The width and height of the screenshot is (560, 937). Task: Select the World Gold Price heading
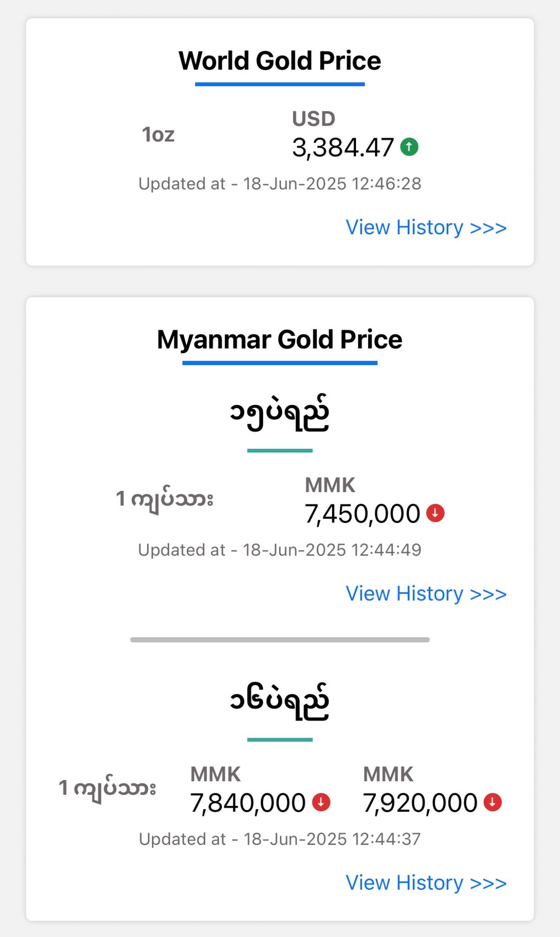[x=280, y=61]
